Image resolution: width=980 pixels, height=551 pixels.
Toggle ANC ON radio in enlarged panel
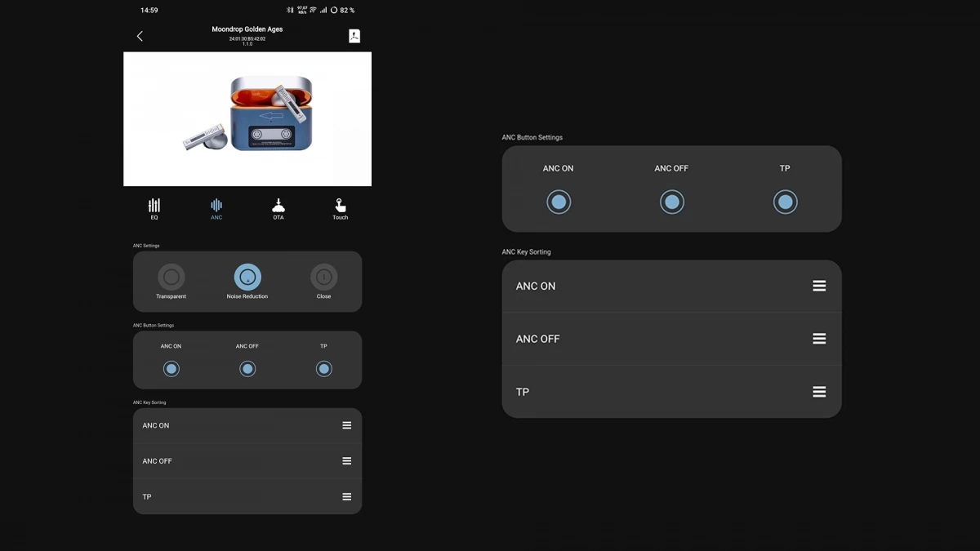click(x=559, y=202)
